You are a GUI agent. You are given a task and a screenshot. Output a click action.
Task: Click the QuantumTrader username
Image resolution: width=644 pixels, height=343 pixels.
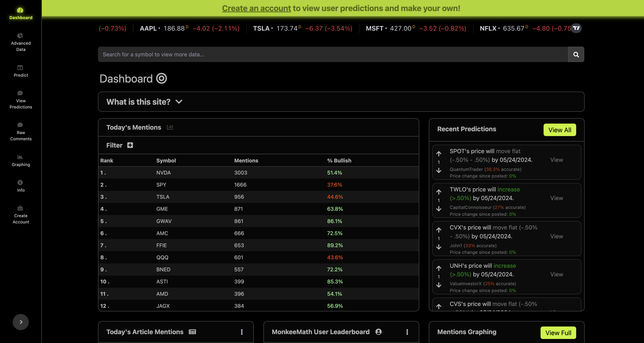[466, 169]
